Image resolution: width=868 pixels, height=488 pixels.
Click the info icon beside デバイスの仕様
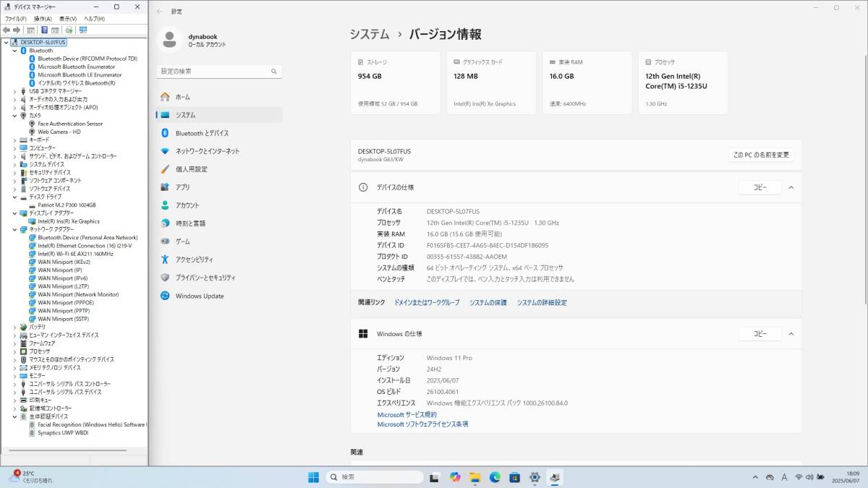click(x=363, y=187)
